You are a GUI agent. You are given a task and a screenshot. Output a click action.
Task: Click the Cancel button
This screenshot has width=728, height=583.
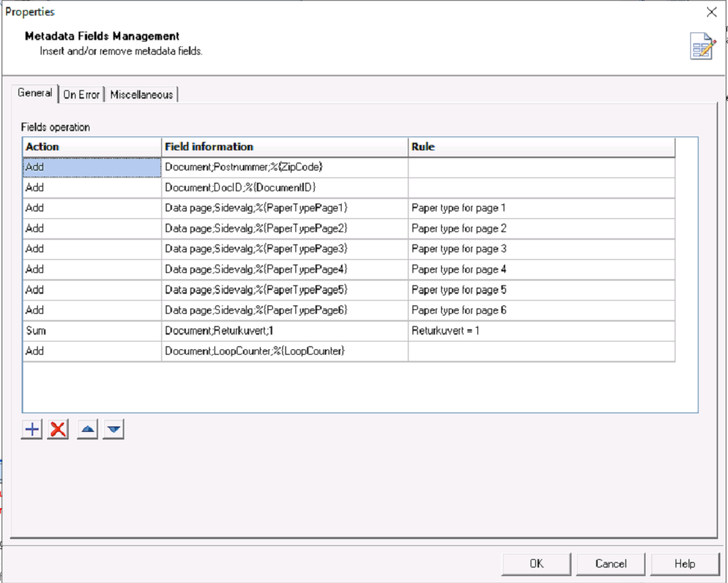(x=611, y=564)
